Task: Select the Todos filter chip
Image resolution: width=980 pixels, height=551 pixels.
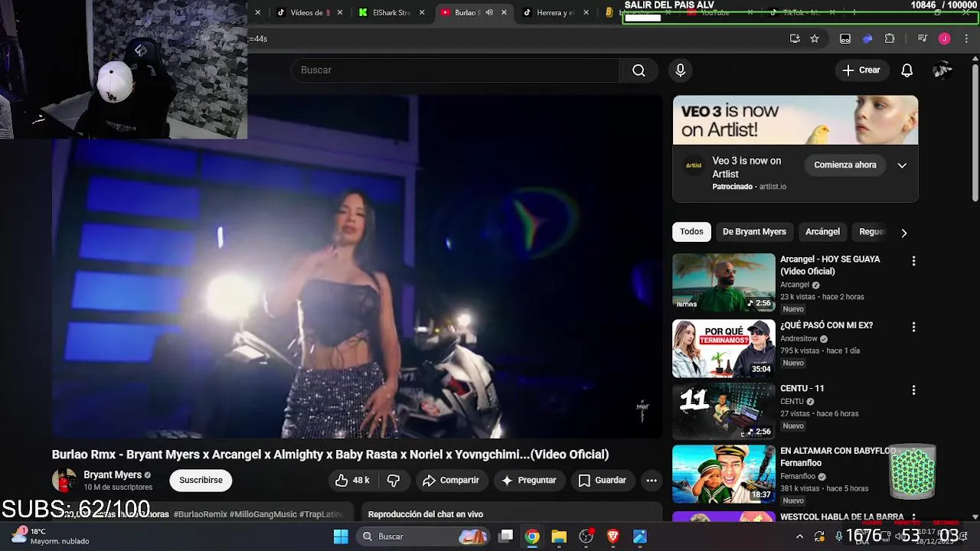Action: (x=691, y=232)
